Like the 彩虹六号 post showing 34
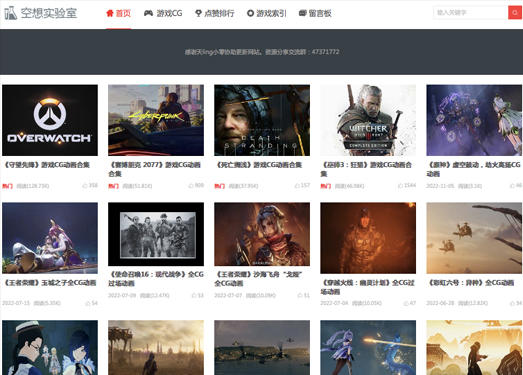Screen dimensions: 523x375 point(516,303)
